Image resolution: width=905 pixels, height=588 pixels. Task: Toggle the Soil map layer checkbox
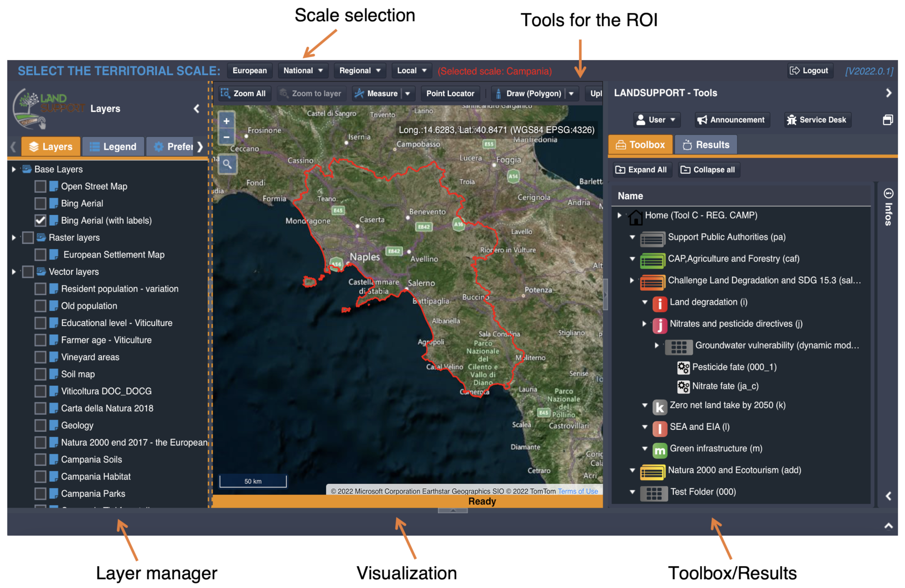click(40, 374)
